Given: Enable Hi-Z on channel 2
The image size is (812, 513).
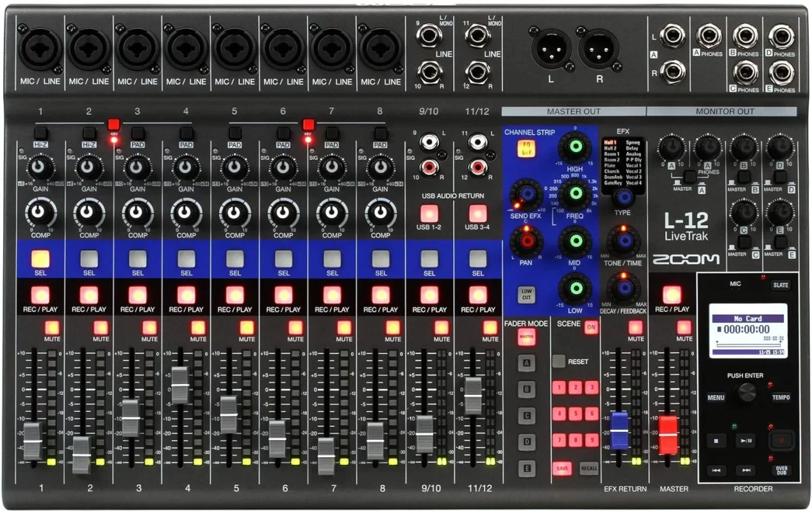Looking at the screenshot, I should (89, 133).
